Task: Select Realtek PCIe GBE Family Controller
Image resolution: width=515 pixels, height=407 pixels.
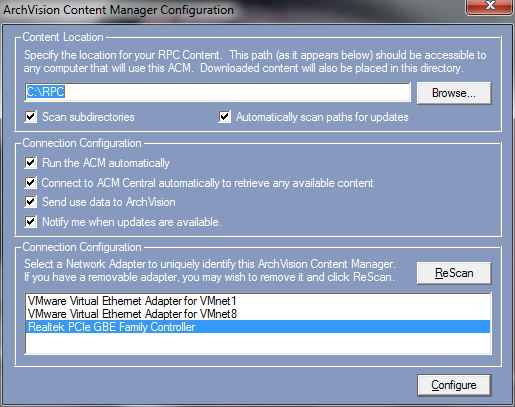Action: pos(258,327)
